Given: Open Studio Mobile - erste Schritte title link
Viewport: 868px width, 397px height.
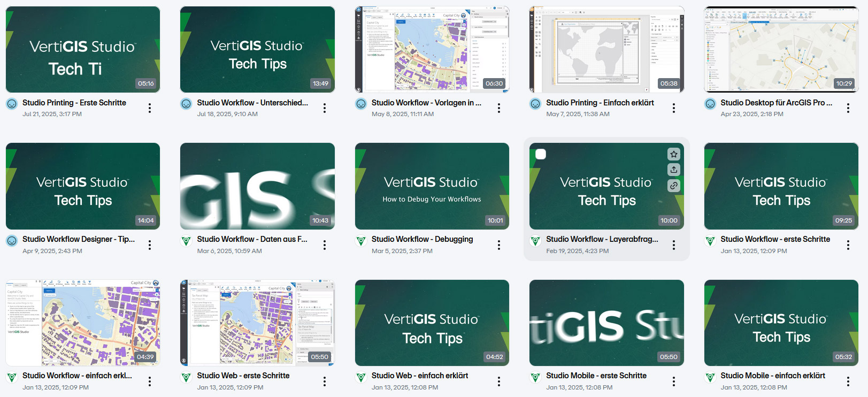Looking at the screenshot, I should pos(596,376).
